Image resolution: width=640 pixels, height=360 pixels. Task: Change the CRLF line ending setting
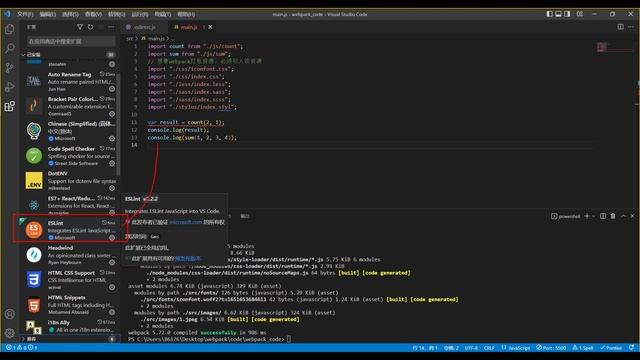tap(489, 348)
